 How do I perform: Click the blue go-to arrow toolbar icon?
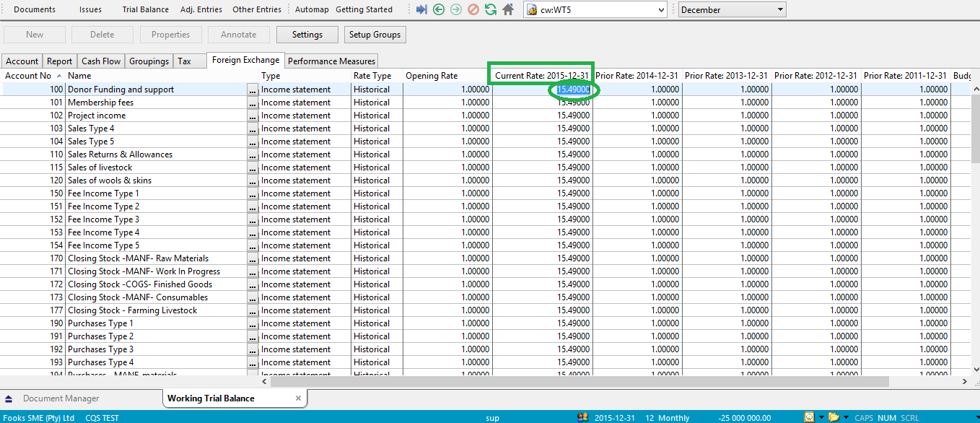(422, 9)
